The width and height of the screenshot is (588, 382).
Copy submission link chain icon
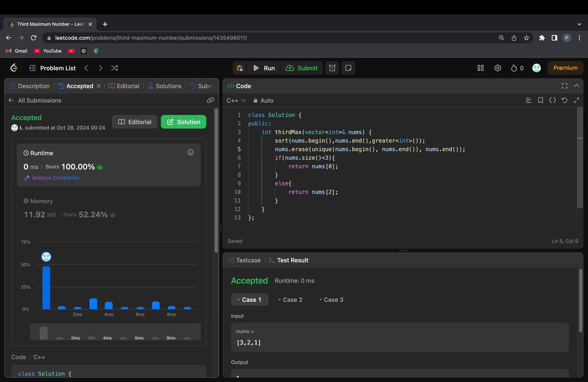tap(210, 100)
